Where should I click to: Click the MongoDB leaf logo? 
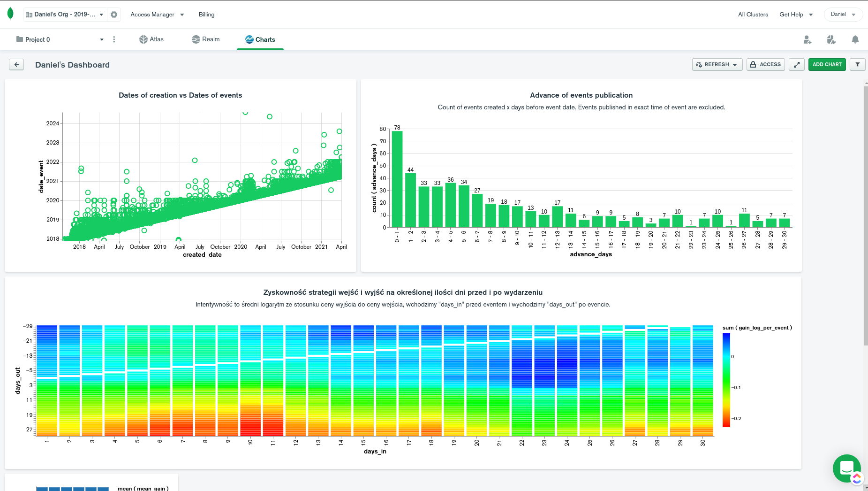(x=10, y=14)
